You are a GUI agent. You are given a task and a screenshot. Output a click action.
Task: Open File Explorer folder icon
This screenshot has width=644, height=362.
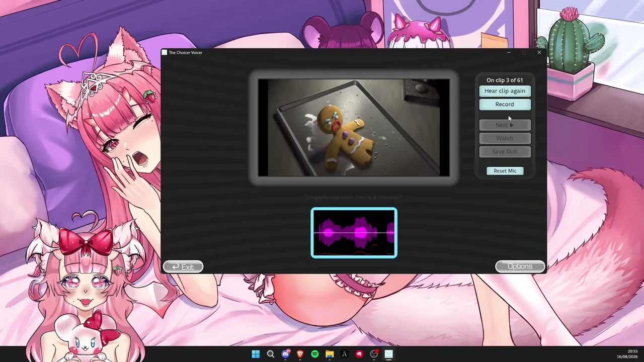(330, 354)
